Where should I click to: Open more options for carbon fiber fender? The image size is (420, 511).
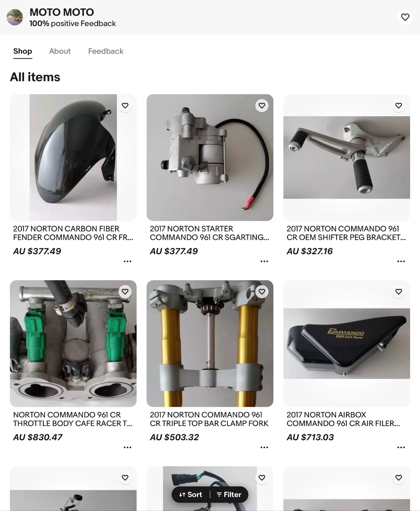click(x=127, y=261)
